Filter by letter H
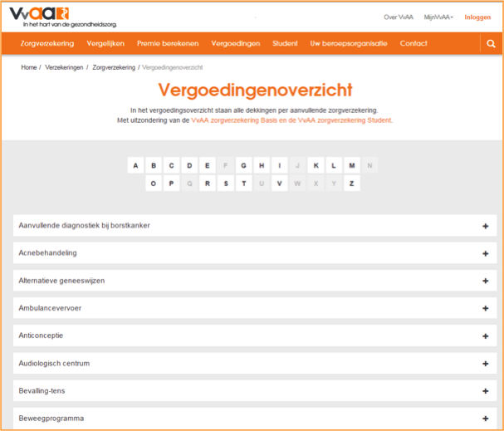 (x=262, y=165)
